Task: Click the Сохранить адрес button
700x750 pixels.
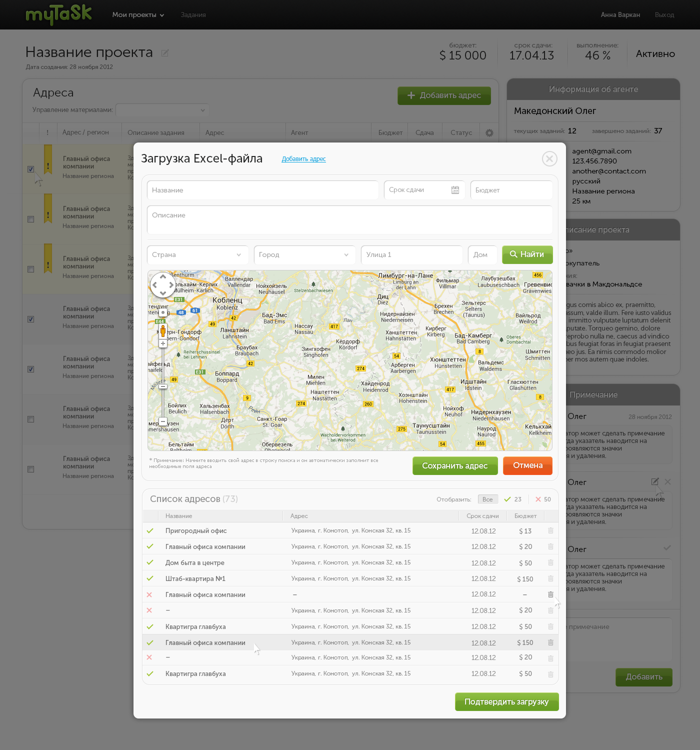Action: pyautogui.click(x=454, y=466)
